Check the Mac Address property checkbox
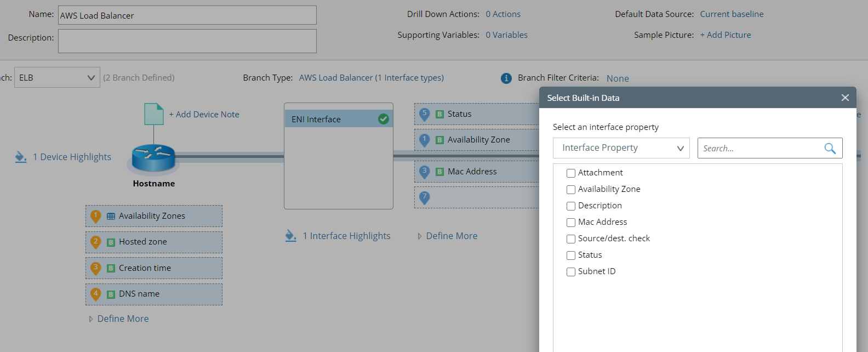Image resolution: width=868 pixels, height=352 pixels. click(571, 223)
